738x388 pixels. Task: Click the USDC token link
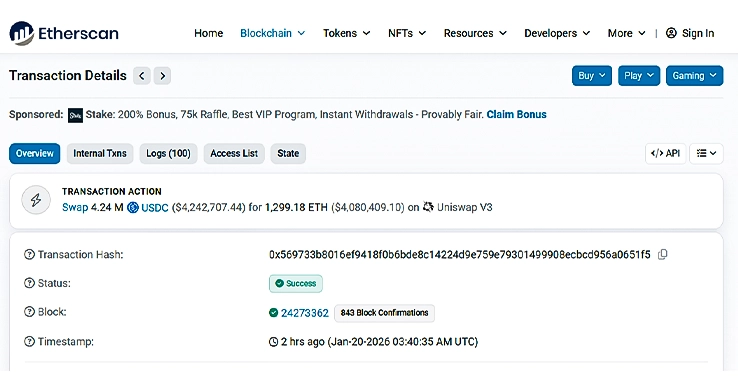tap(155, 208)
